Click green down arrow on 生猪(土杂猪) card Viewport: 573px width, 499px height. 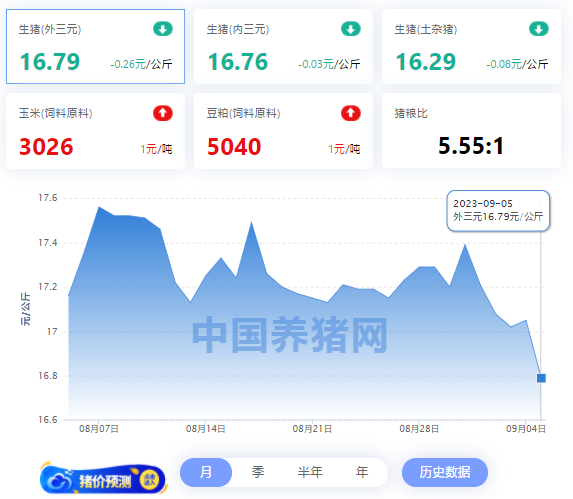click(x=539, y=29)
